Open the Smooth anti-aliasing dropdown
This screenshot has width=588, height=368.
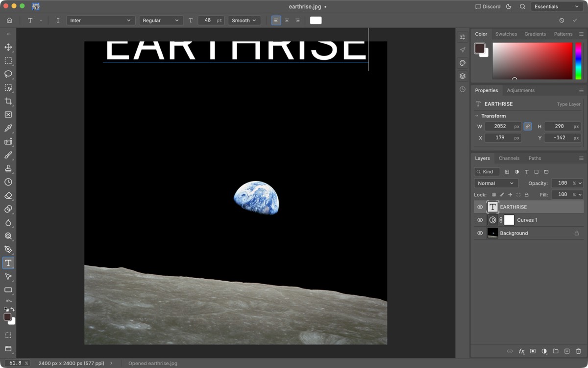pos(244,21)
